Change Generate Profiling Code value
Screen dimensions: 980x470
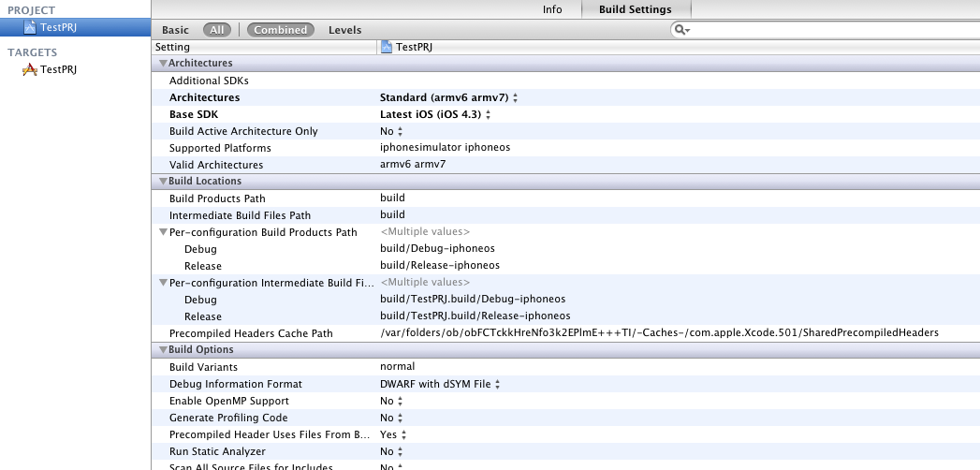[x=391, y=419]
